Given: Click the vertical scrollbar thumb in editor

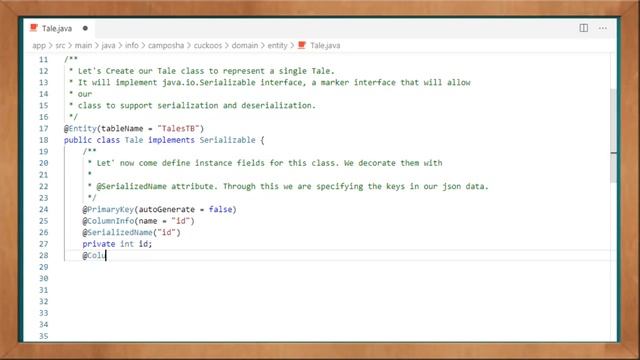Looking at the screenshot, I should pos(613,136).
